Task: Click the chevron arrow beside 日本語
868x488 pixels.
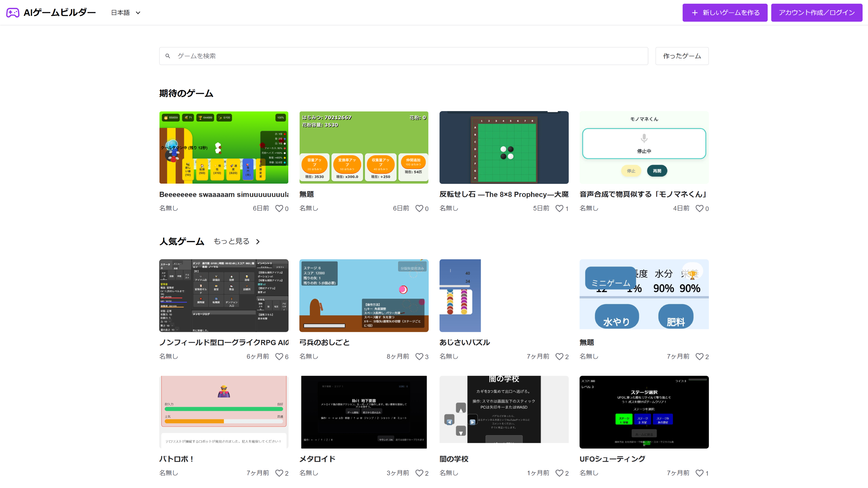Action: coord(138,13)
